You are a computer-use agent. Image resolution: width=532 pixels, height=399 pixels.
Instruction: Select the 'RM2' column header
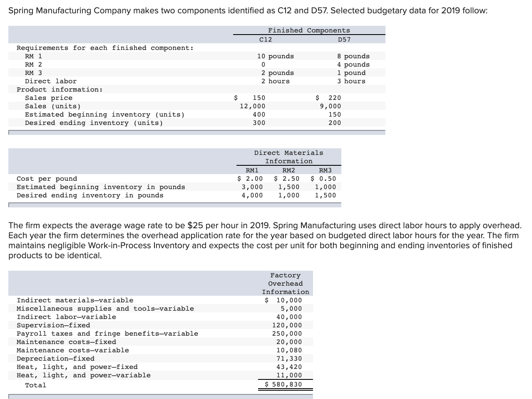coord(288,170)
